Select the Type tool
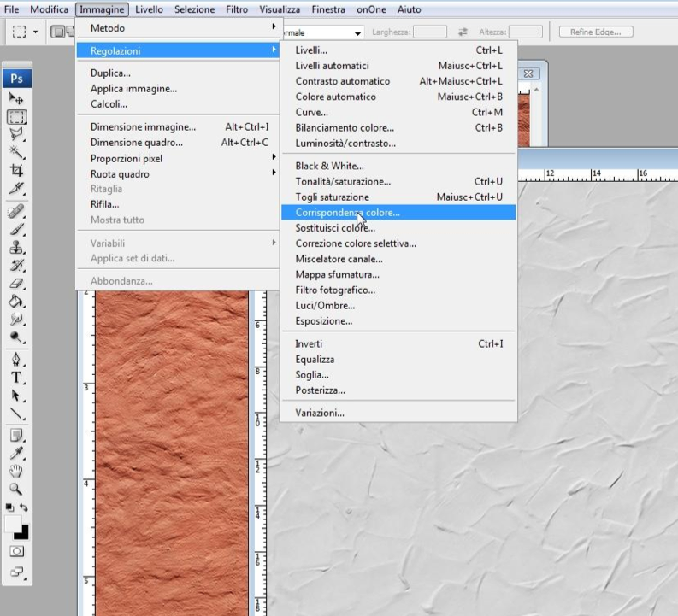The width and height of the screenshot is (678, 616). 16,378
